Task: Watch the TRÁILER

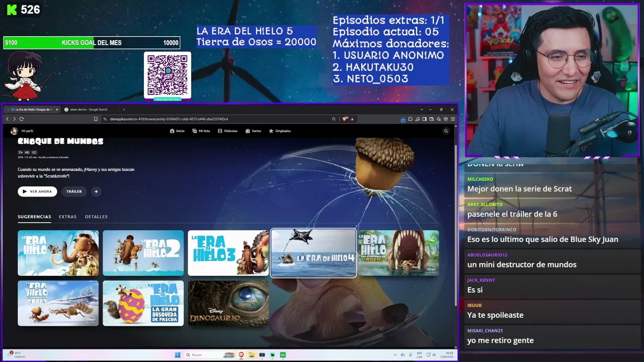Action: pyautogui.click(x=74, y=192)
